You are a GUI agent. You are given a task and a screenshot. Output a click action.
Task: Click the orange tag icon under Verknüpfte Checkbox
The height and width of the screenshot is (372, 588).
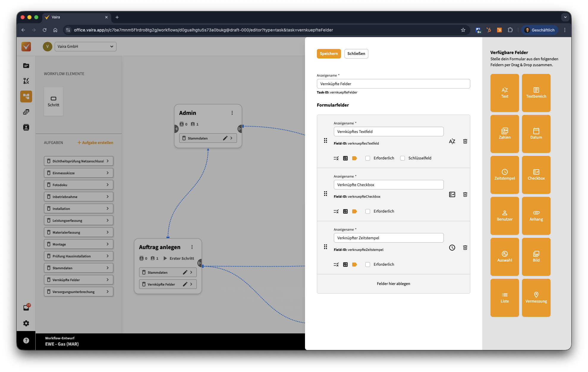[354, 211]
